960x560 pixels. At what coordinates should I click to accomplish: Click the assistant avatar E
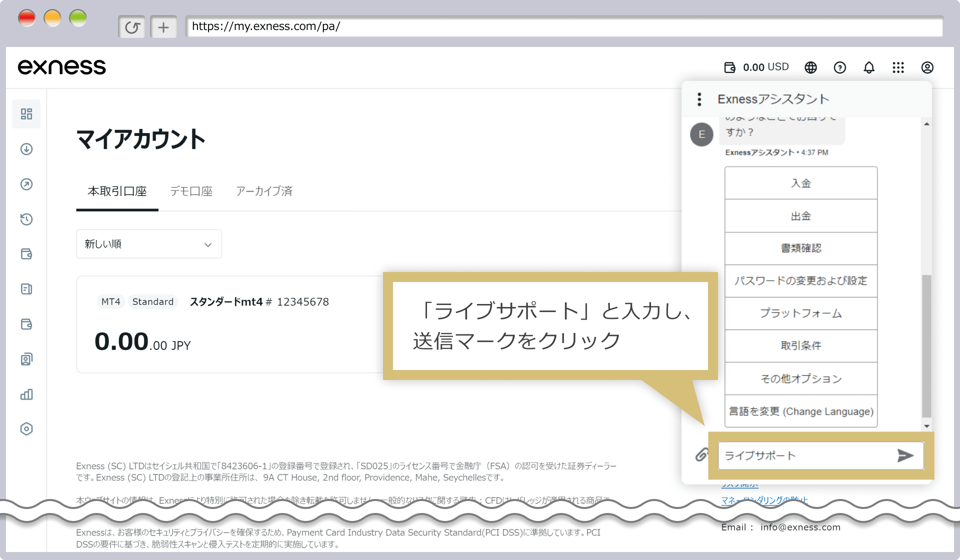click(702, 134)
